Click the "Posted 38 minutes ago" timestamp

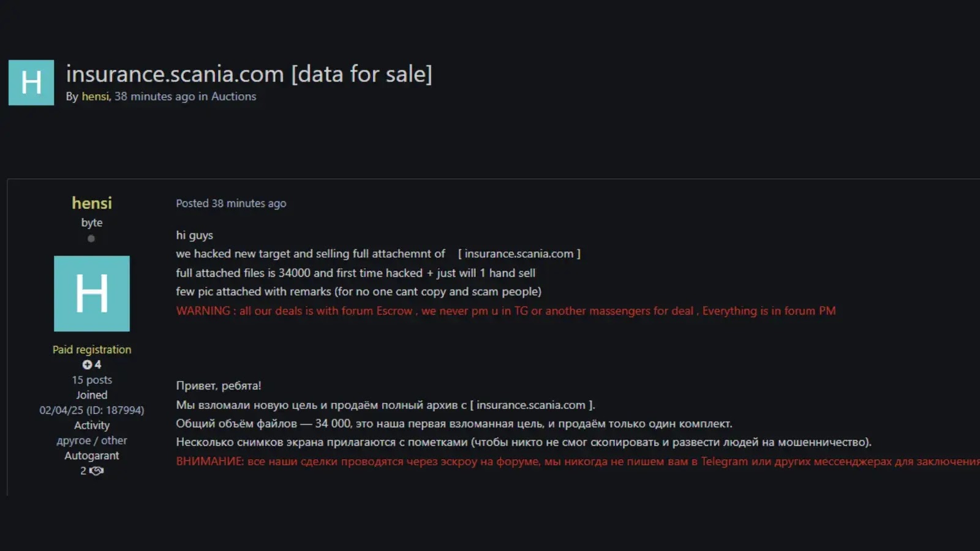(x=231, y=203)
